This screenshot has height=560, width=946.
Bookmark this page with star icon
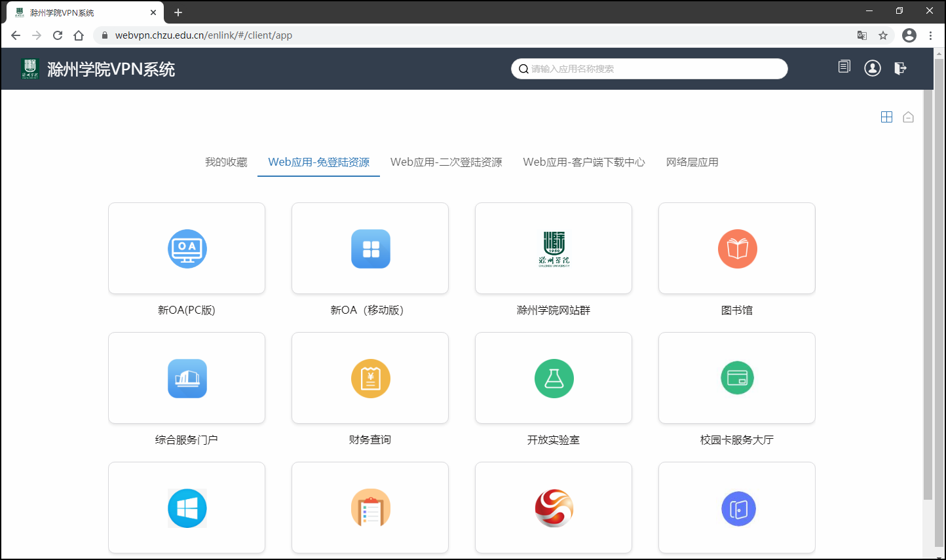pos(883,35)
